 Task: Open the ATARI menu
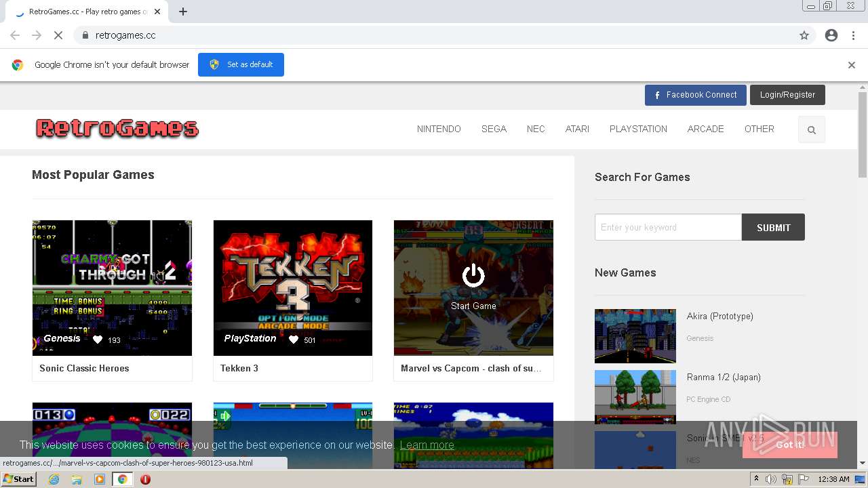[x=577, y=129]
